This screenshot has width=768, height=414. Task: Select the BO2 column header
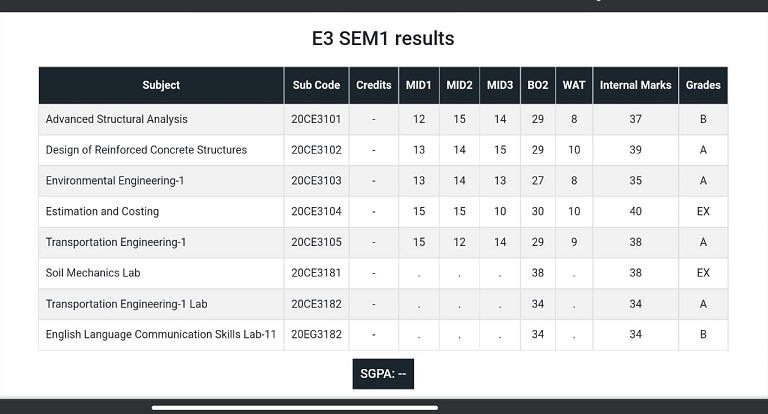tap(538, 85)
